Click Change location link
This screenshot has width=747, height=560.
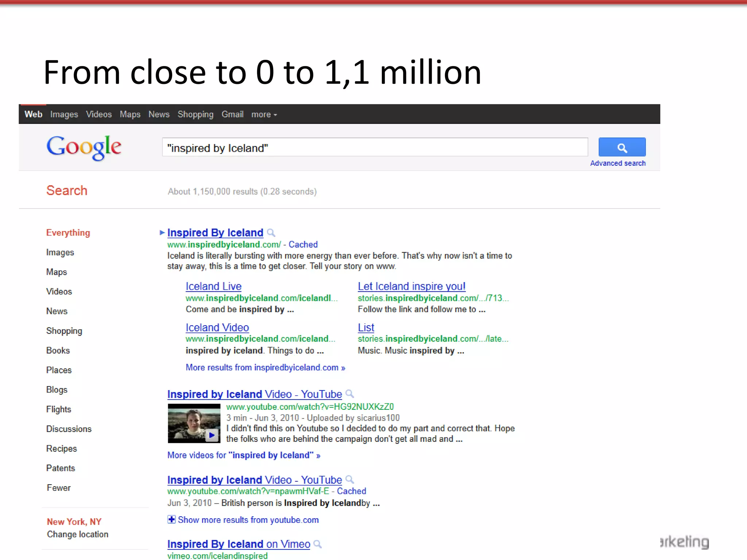click(x=78, y=534)
